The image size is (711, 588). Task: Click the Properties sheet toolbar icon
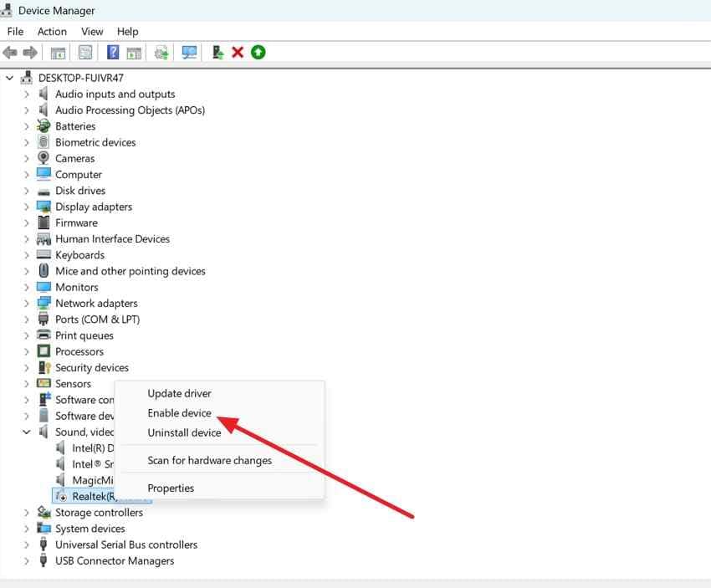tap(85, 53)
